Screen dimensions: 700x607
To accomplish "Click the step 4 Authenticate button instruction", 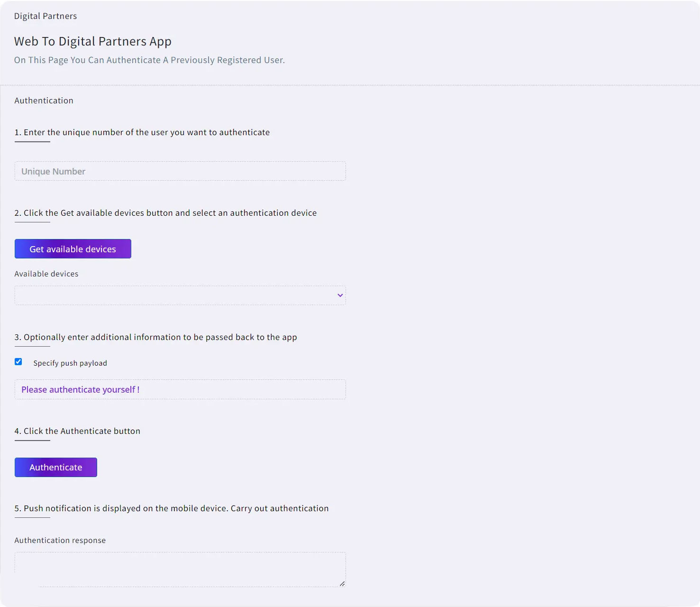I will pyautogui.click(x=77, y=431).
